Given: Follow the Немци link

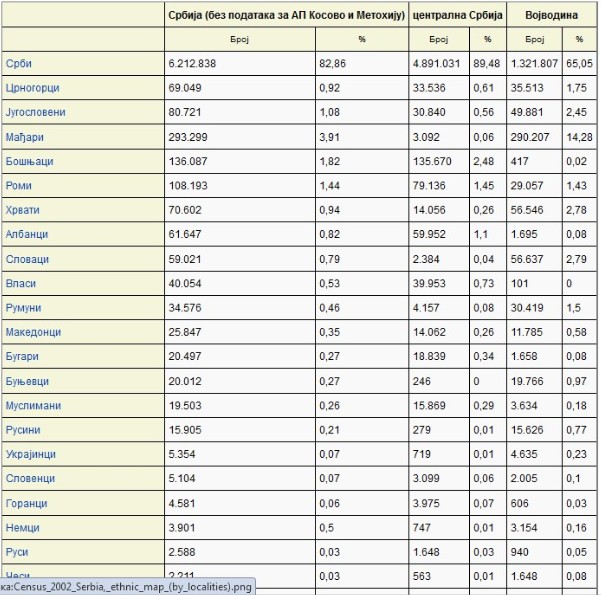Looking at the screenshot, I should pyautogui.click(x=23, y=528).
